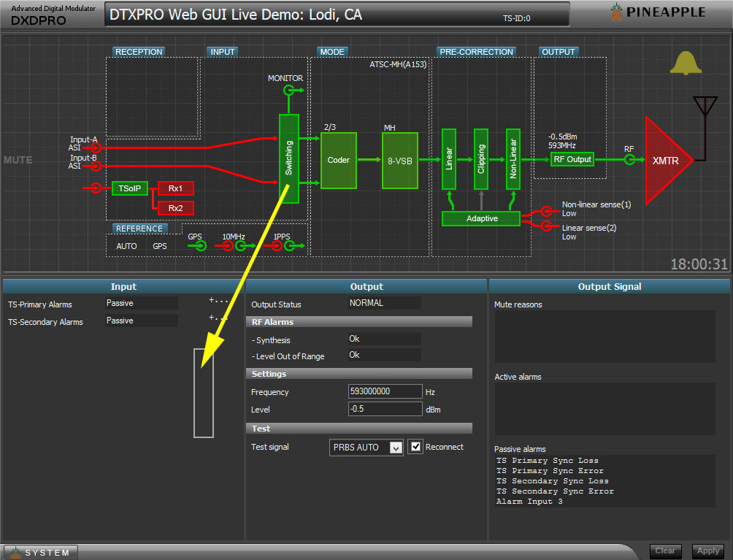Click the MONITOR output connector icon

pyautogui.click(x=289, y=91)
